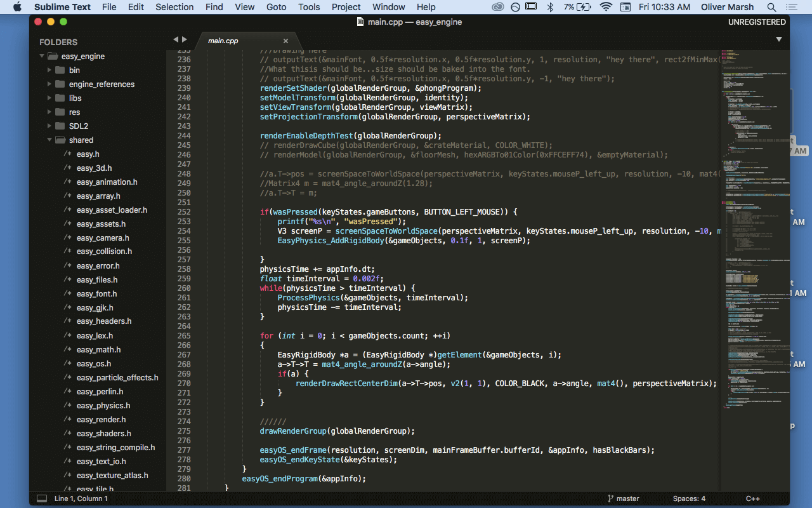Open easy_text_io.h file
Screen dimensions: 812x508
click(x=101, y=461)
